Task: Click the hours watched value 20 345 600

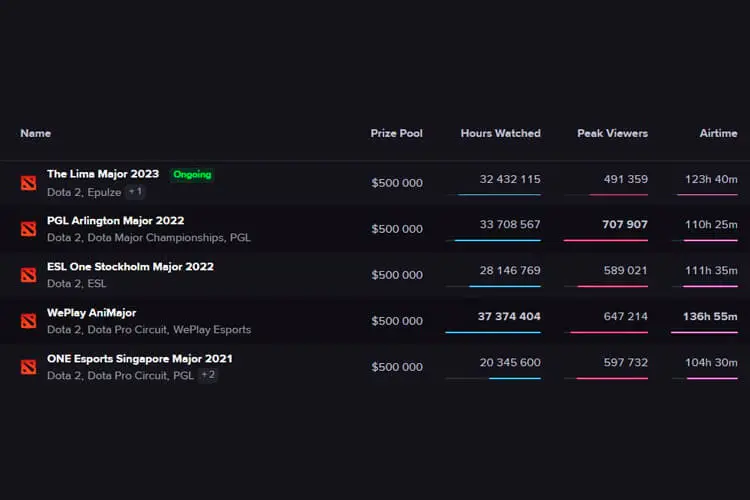Action: point(510,363)
